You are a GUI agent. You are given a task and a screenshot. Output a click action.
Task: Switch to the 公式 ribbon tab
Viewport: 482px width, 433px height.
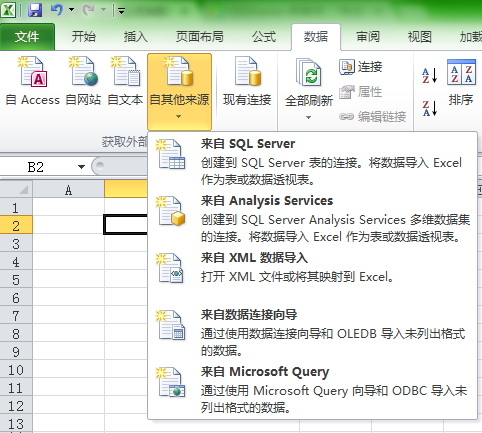(264, 37)
